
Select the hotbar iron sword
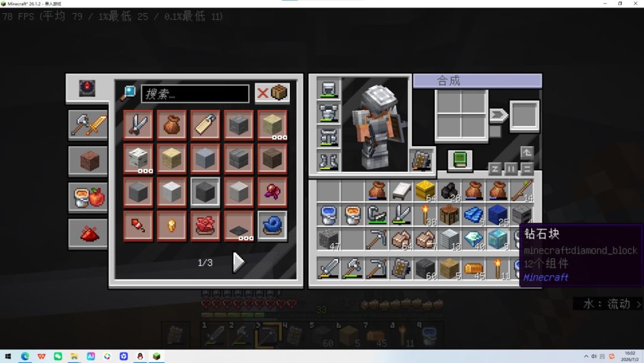click(x=329, y=269)
